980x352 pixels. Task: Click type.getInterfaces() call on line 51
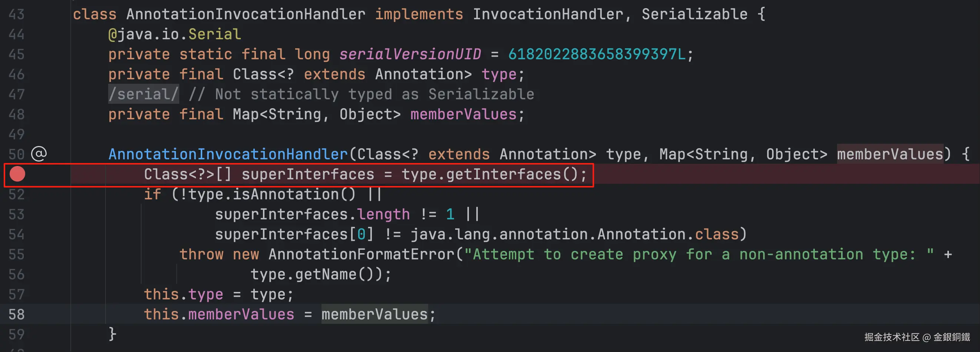(x=490, y=174)
